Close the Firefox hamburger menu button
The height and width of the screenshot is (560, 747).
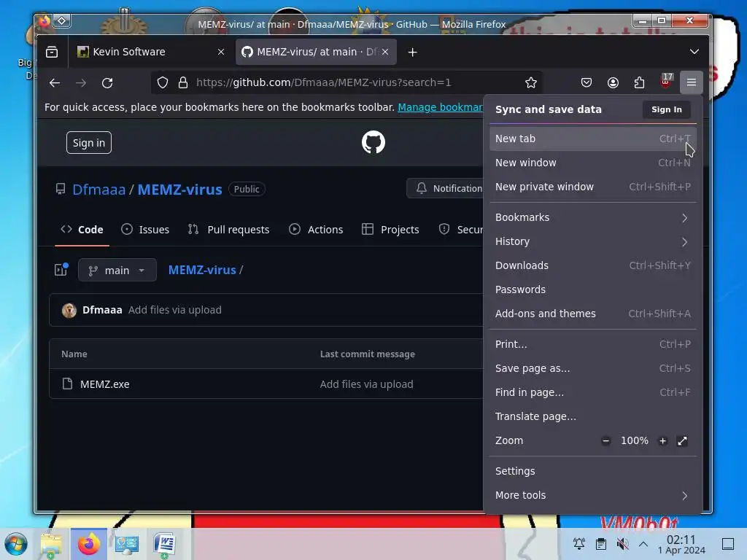click(x=692, y=83)
